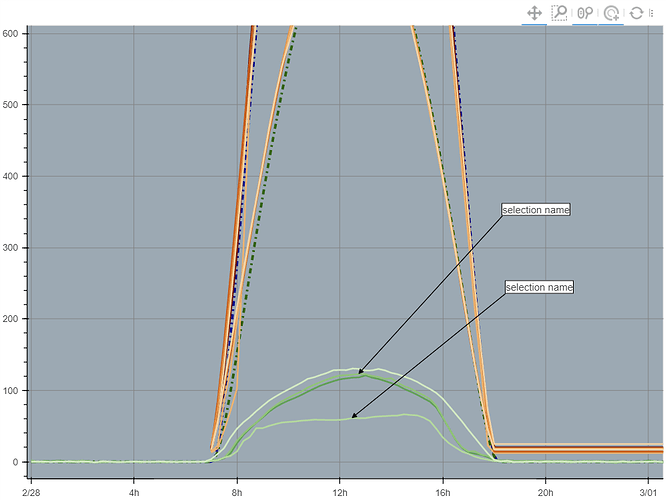This screenshot has width=666, height=500.
Task: Toggle the Tap select tool
Action: [x=611, y=13]
